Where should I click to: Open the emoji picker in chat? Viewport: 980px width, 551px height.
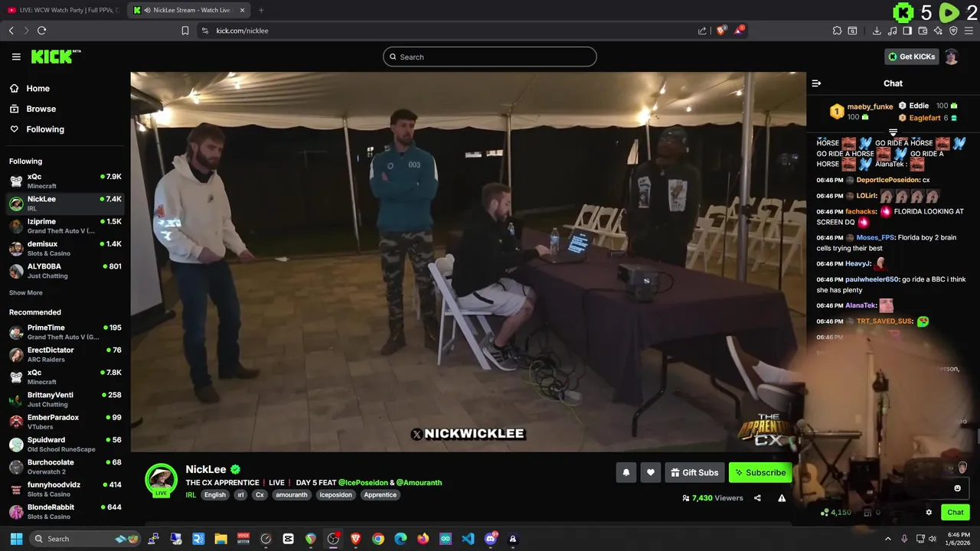click(957, 488)
